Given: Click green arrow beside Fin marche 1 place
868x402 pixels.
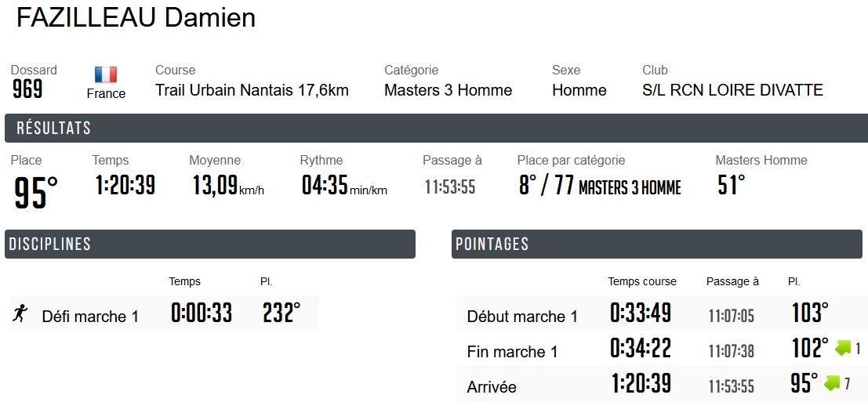Looking at the screenshot, I should [x=844, y=348].
